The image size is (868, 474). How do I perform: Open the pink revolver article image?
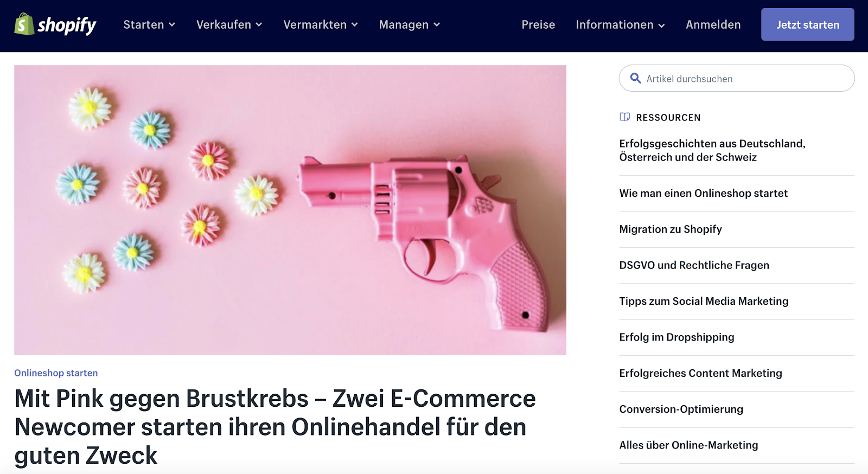click(290, 210)
